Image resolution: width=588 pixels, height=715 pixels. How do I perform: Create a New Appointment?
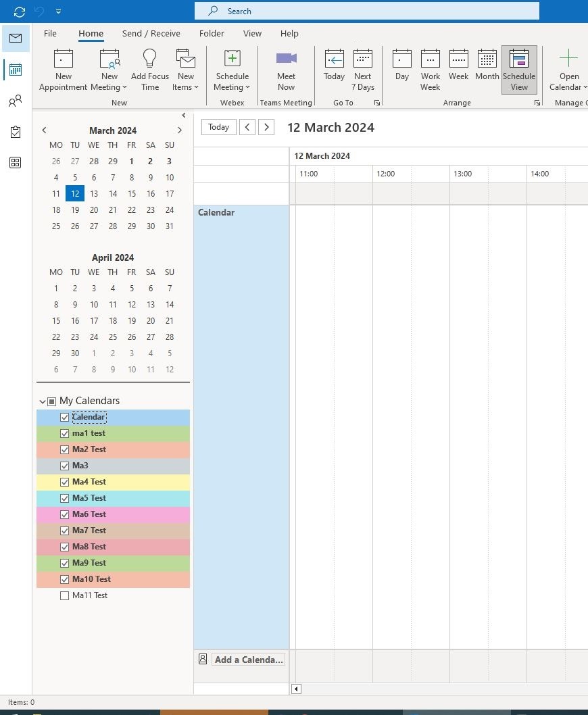[x=64, y=70]
